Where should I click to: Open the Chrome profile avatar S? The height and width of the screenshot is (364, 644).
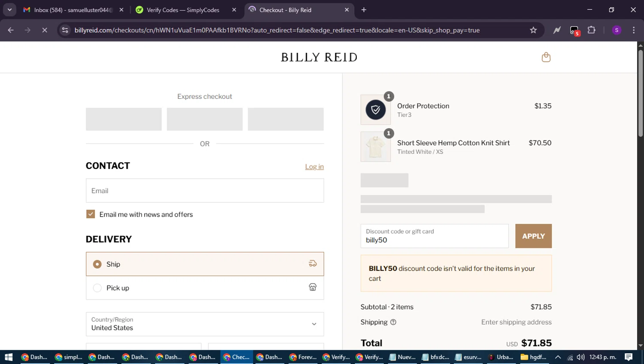pos(617,30)
